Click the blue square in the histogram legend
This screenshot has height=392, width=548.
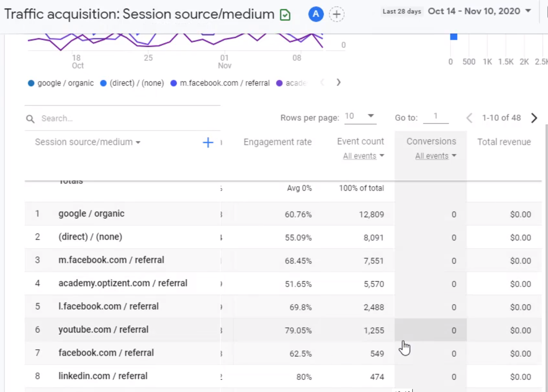click(x=454, y=37)
